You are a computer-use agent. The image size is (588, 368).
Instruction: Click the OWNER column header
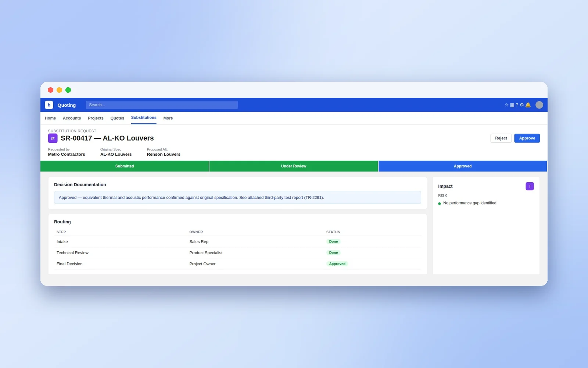pos(196,232)
